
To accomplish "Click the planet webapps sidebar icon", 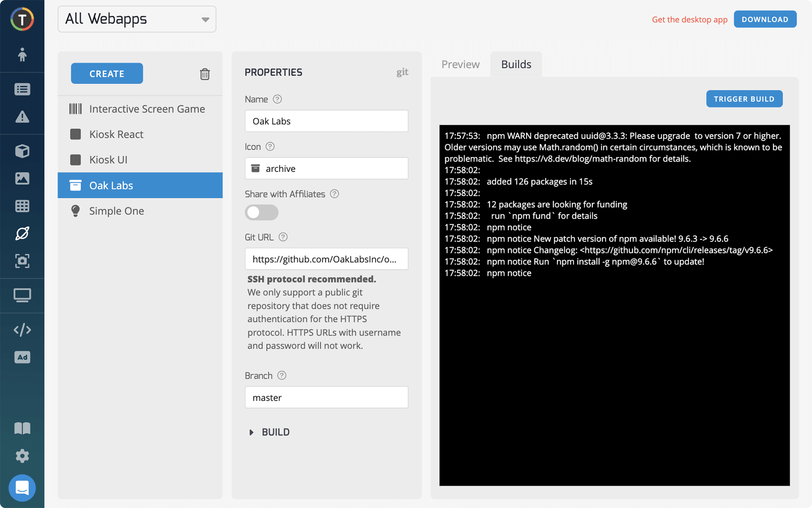I will (22, 233).
